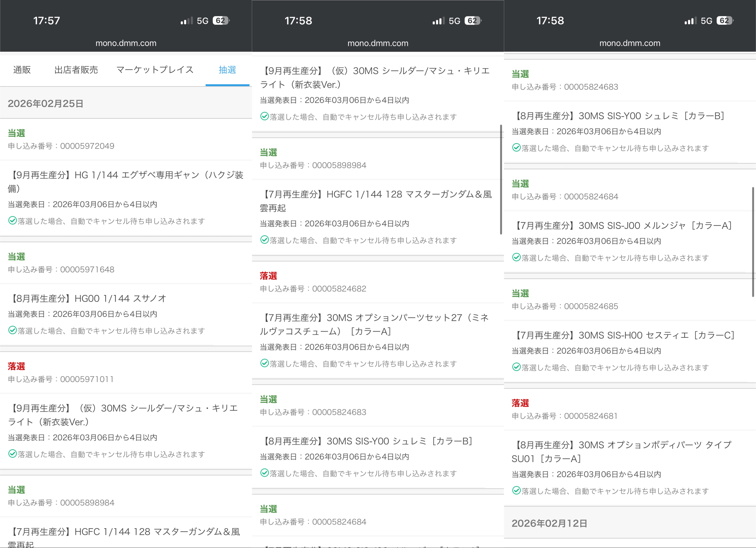Tap mono.dmm.com address in left screen
The height and width of the screenshot is (548, 756).
tap(126, 43)
